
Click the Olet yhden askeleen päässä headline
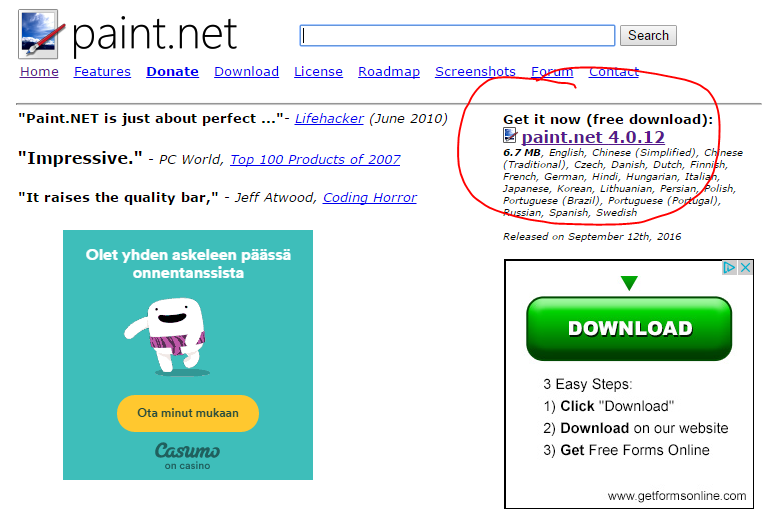(188, 263)
